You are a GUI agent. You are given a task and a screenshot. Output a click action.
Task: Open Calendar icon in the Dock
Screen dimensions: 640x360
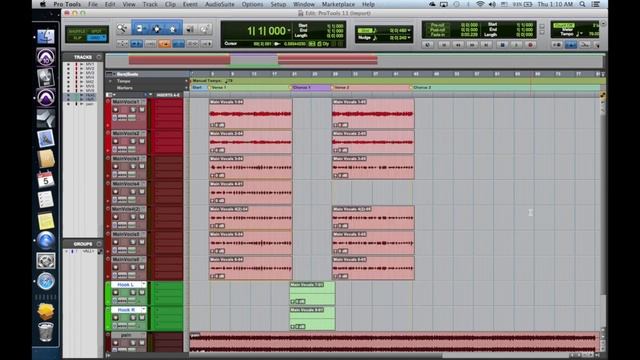pyautogui.click(x=45, y=179)
